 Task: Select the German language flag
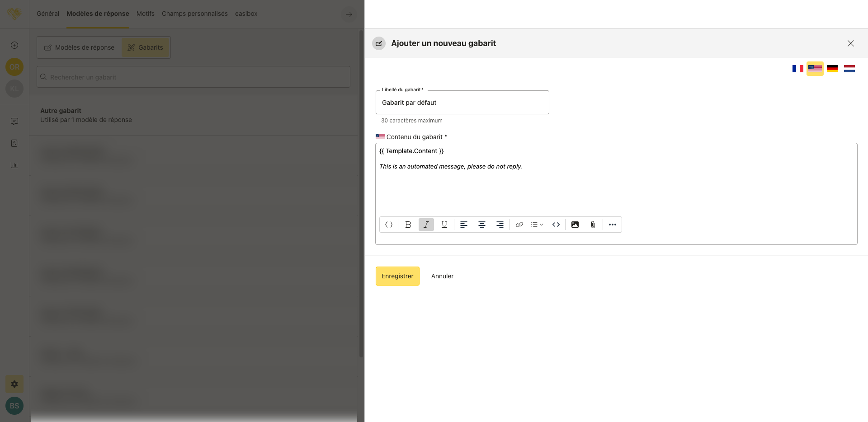click(x=832, y=69)
